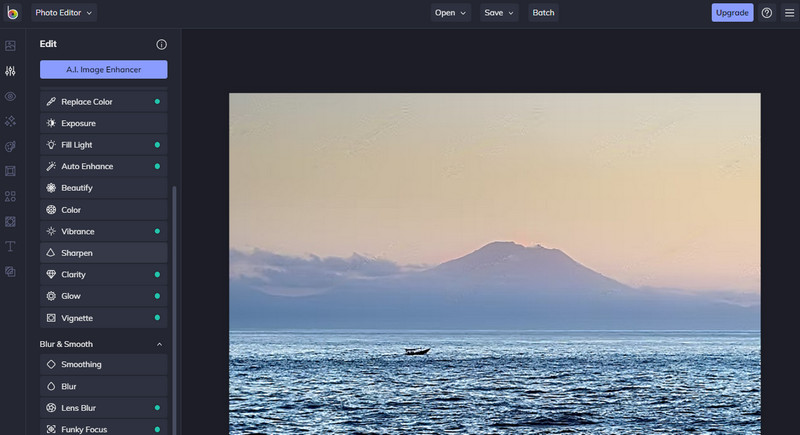Viewport: 800px width, 435px height.
Task: Open the hamburger menu icon
Action: 787,13
